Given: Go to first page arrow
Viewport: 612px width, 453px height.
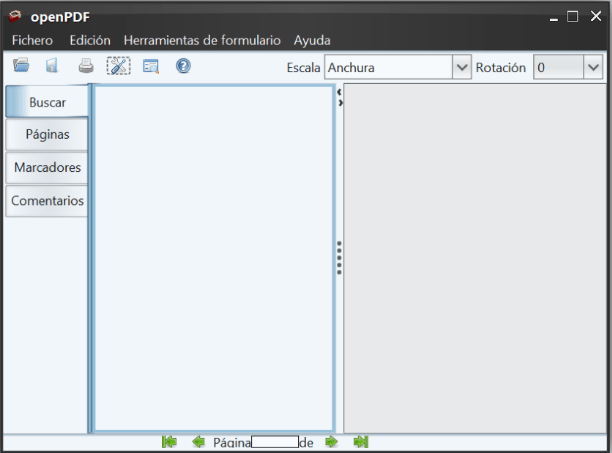Looking at the screenshot, I should tap(169, 441).
